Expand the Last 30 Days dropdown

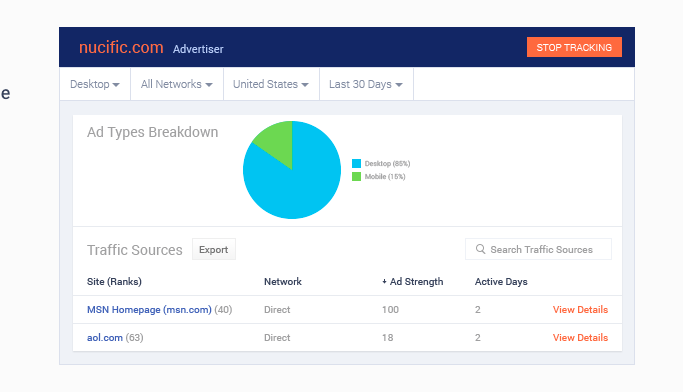coord(366,84)
